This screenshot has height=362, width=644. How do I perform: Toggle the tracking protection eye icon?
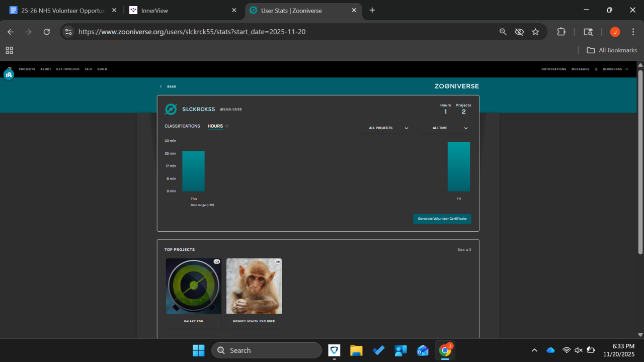(x=519, y=32)
